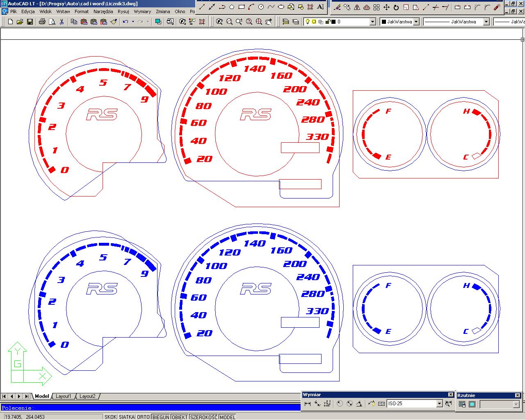This screenshot has height=420, width=525.
Task: Open the Widok menu
Action: tap(46, 11)
